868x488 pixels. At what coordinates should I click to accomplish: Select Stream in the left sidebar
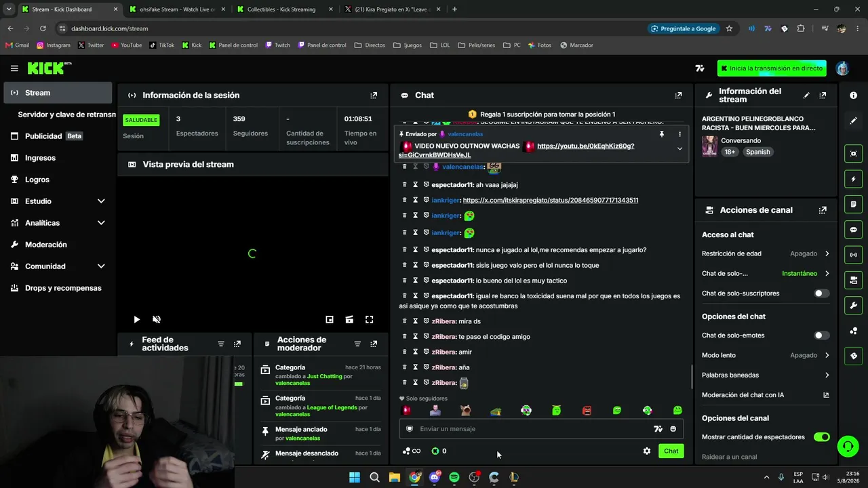(58, 93)
